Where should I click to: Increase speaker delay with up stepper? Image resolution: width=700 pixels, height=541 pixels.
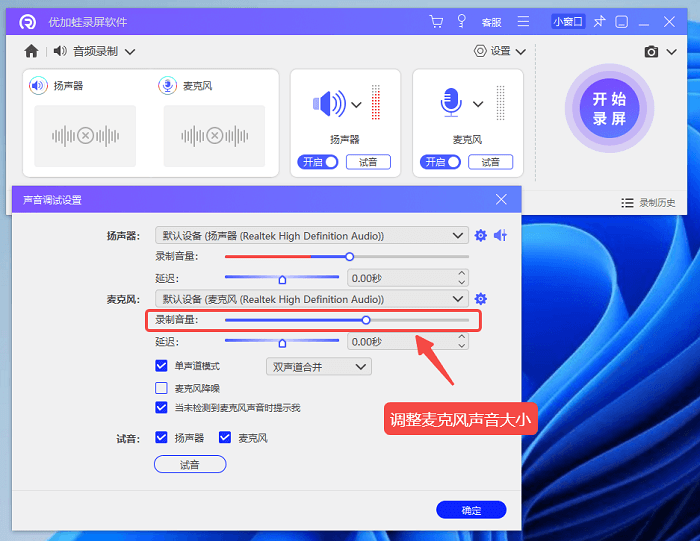462,273
